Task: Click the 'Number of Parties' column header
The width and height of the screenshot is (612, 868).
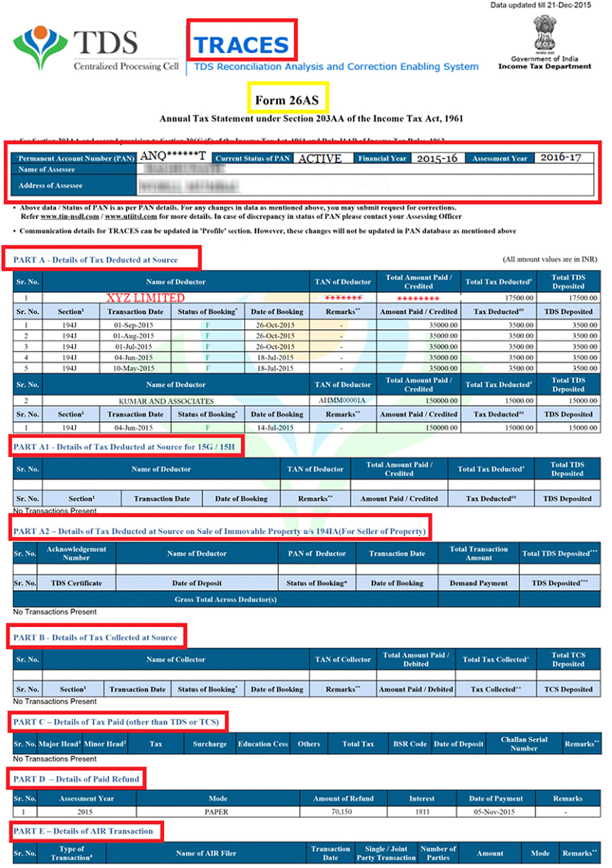Action: point(438,853)
